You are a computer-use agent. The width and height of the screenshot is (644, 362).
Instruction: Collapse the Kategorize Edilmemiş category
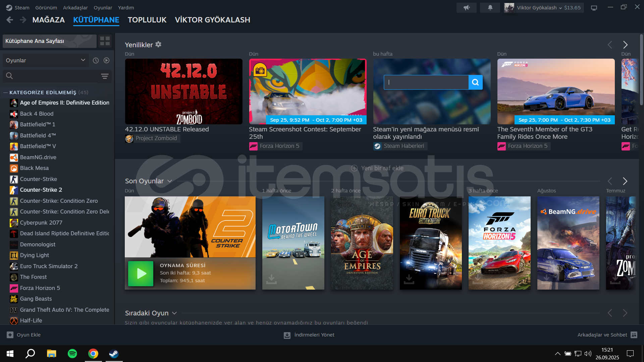click(x=5, y=93)
